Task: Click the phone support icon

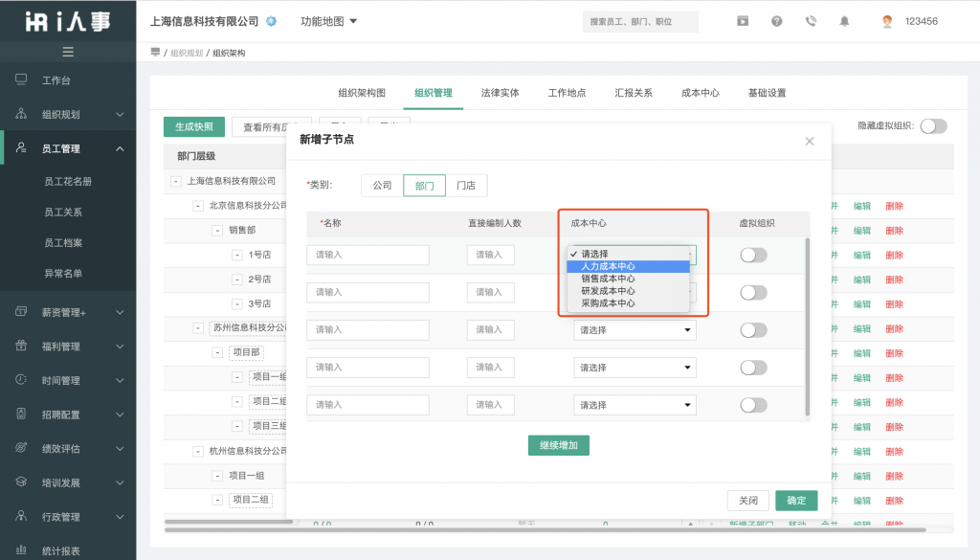Action: tap(811, 21)
